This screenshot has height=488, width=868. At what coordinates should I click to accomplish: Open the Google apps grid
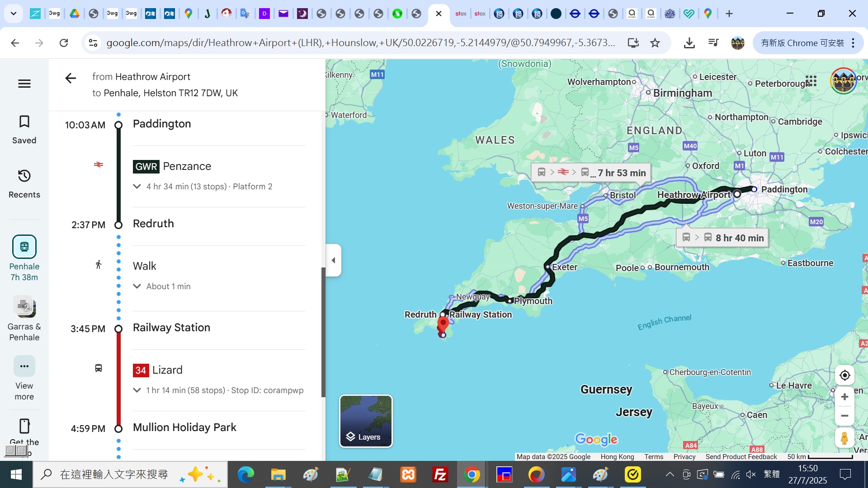tap(811, 81)
